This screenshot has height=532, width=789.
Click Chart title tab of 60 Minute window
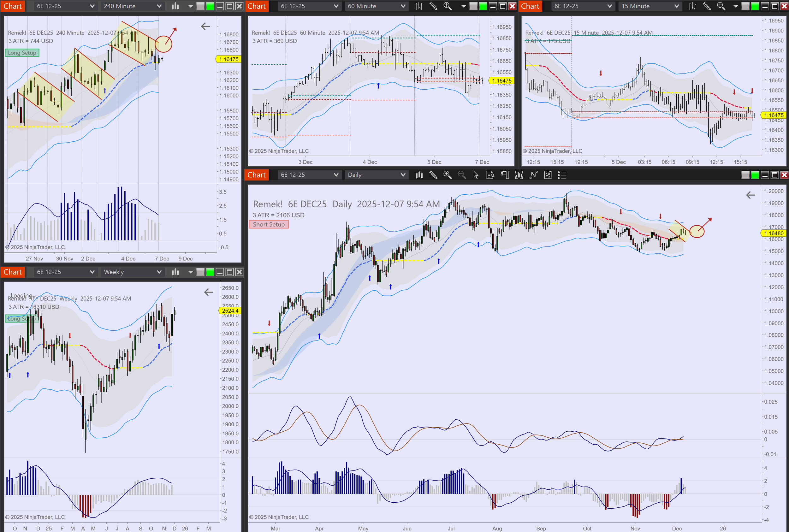(x=257, y=6)
